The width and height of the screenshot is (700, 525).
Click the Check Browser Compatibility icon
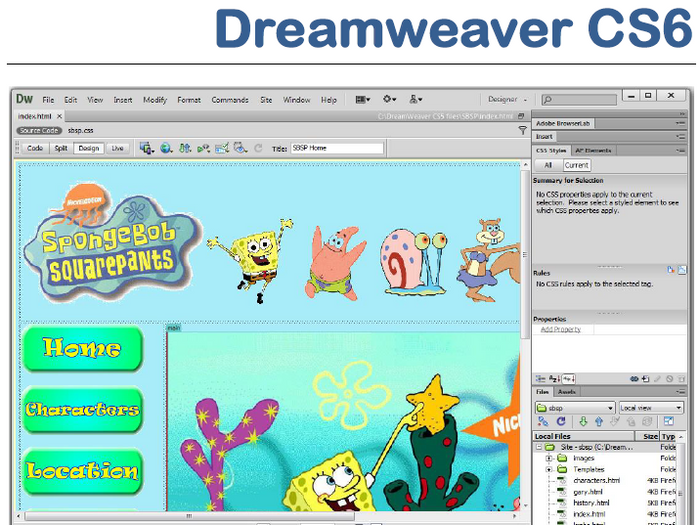222,148
